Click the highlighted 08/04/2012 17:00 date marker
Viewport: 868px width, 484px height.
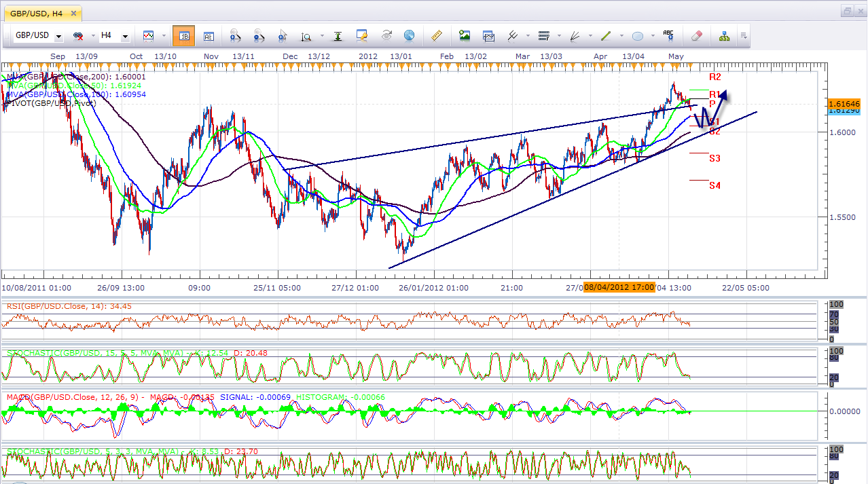620,287
